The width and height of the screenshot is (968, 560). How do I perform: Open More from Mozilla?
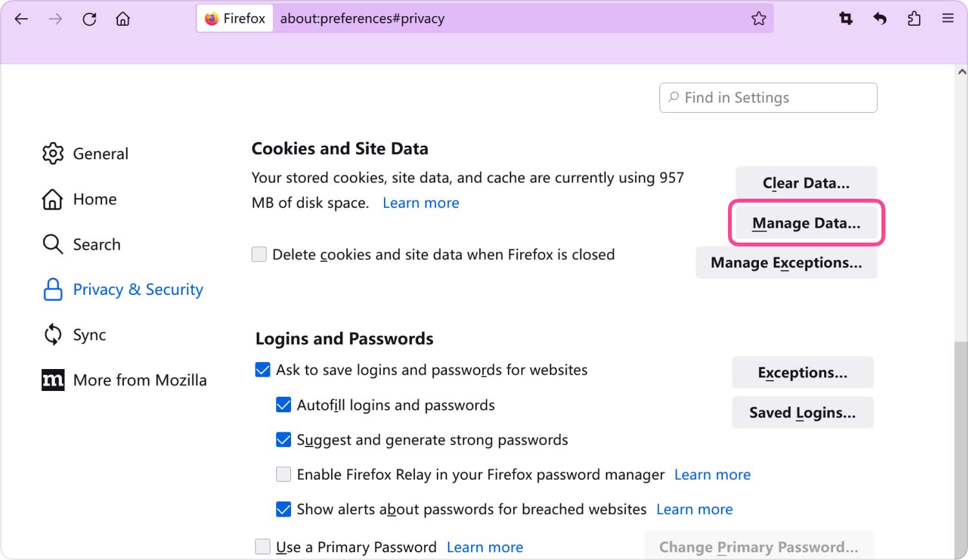tap(124, 380)
